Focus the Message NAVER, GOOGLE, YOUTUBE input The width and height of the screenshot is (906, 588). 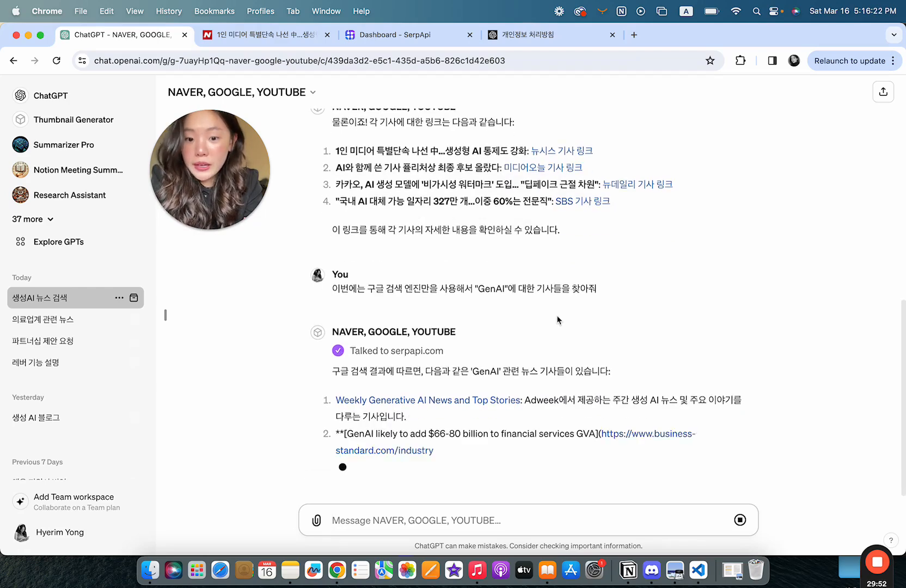(528, 520)
